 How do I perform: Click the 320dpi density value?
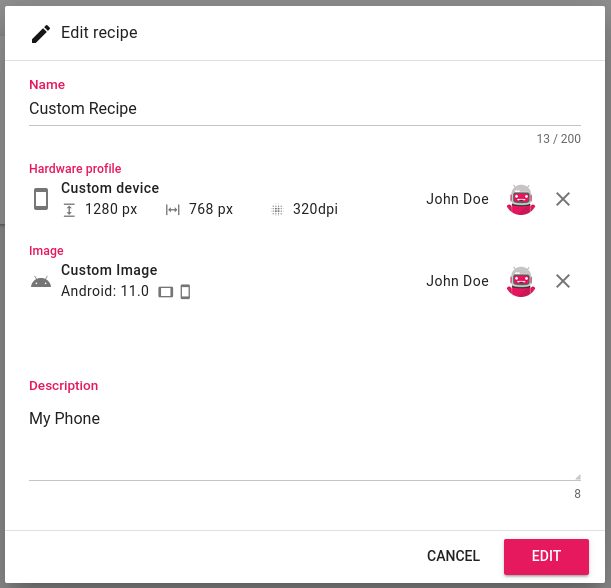click(315, 209)
